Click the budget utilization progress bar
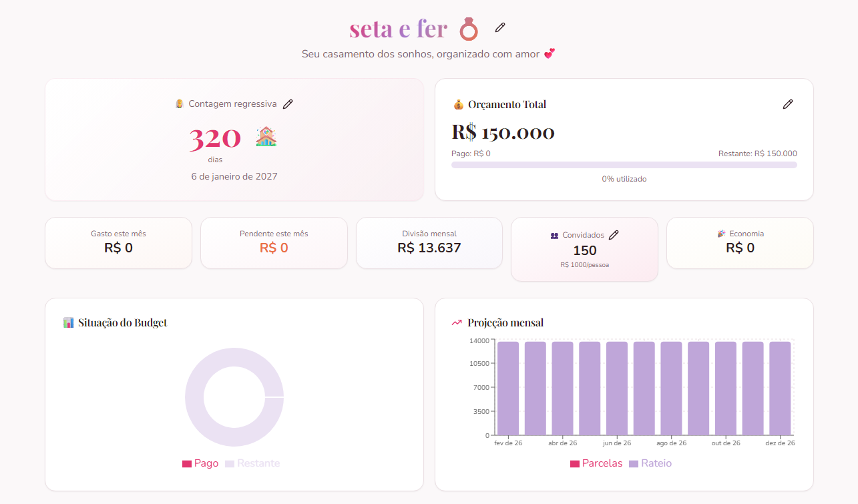 (624, 164)
